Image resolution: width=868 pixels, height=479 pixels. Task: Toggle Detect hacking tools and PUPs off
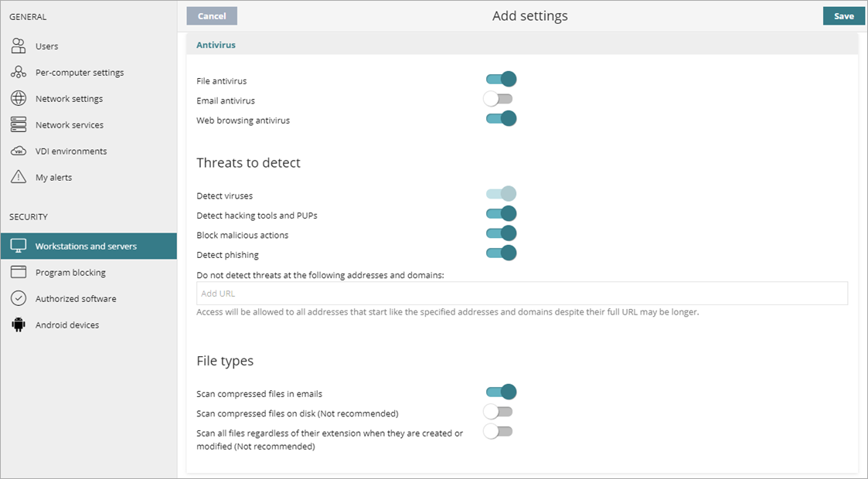[x=501, y=213]
